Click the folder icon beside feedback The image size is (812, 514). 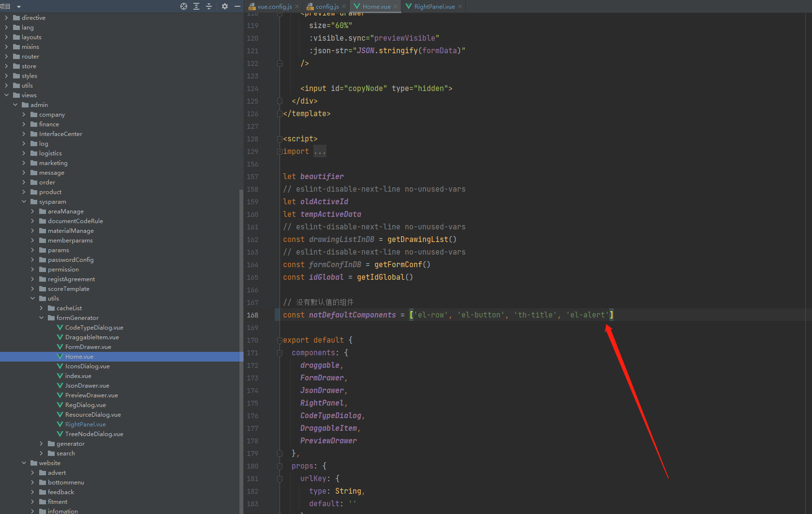click(43, 492)
